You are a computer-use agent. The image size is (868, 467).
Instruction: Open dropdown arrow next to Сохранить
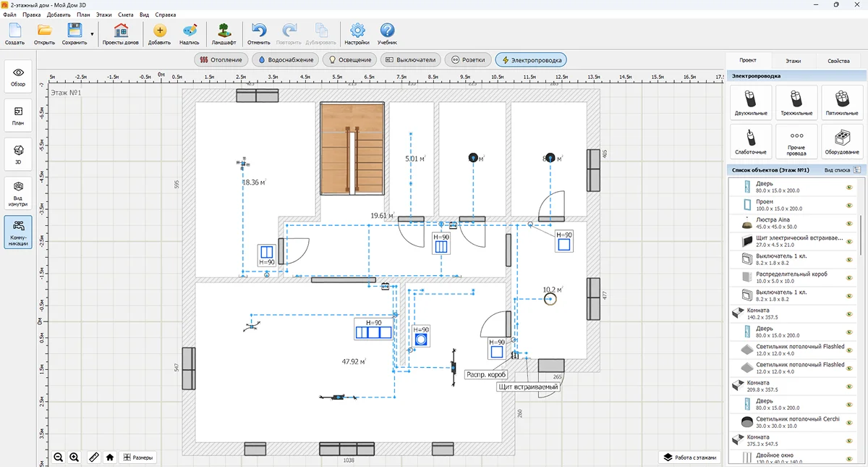(x=92, y=33)
